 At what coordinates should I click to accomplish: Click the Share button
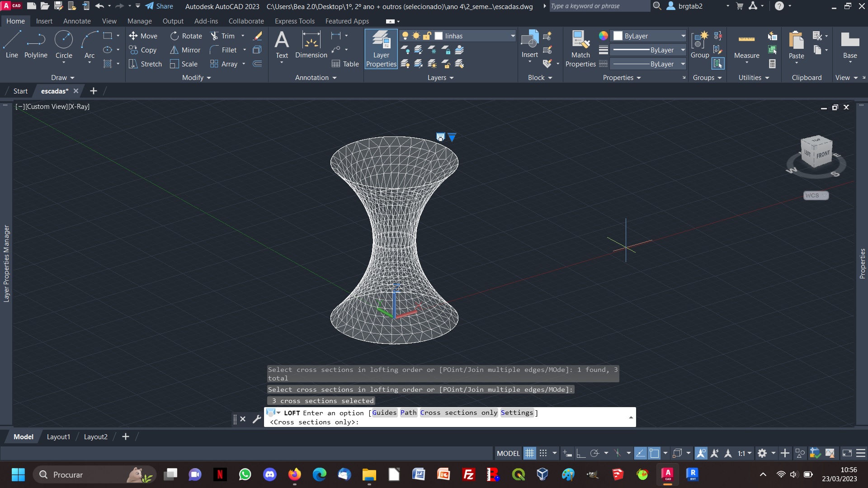coord(159,6)
